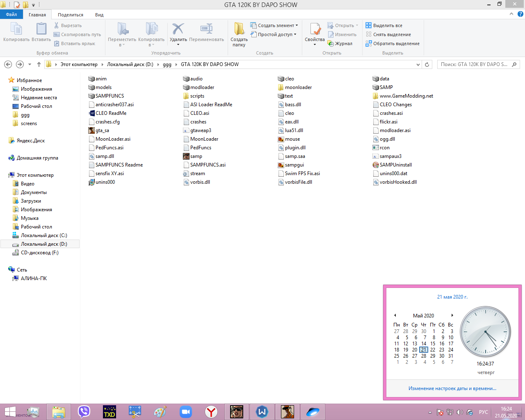Screen dimensions: 525x420
Task: Open the date and time settings link
Action: (452, 388)
